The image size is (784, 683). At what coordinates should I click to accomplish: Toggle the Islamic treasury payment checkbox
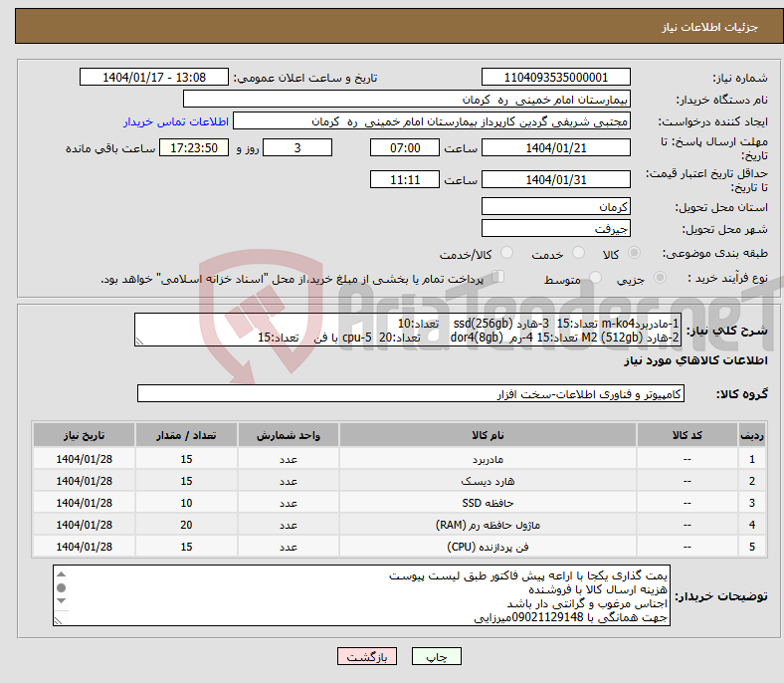498,276
